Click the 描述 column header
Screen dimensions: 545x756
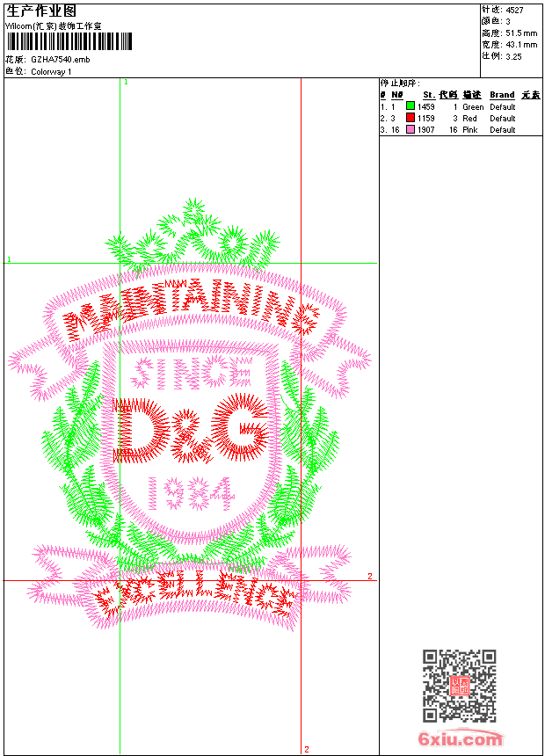(x=472, y=95)
